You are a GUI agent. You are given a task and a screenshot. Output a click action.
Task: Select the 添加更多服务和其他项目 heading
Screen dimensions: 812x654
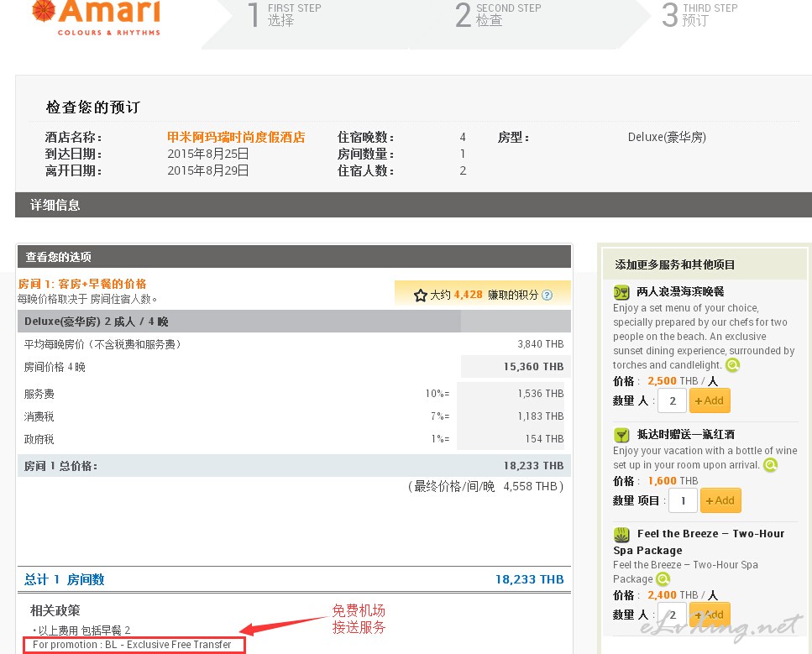[675, 264]
